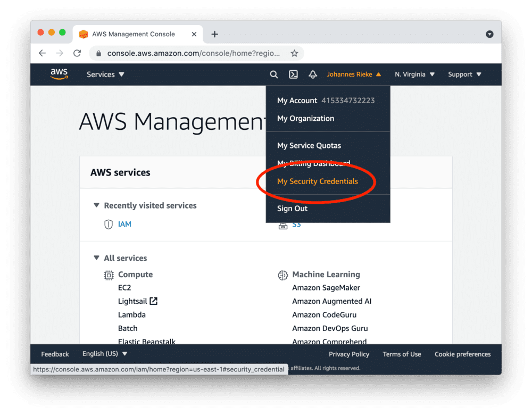Go back using the browser back arrow
The width and height of the screenshot is (532, 415).
(42, 53)
